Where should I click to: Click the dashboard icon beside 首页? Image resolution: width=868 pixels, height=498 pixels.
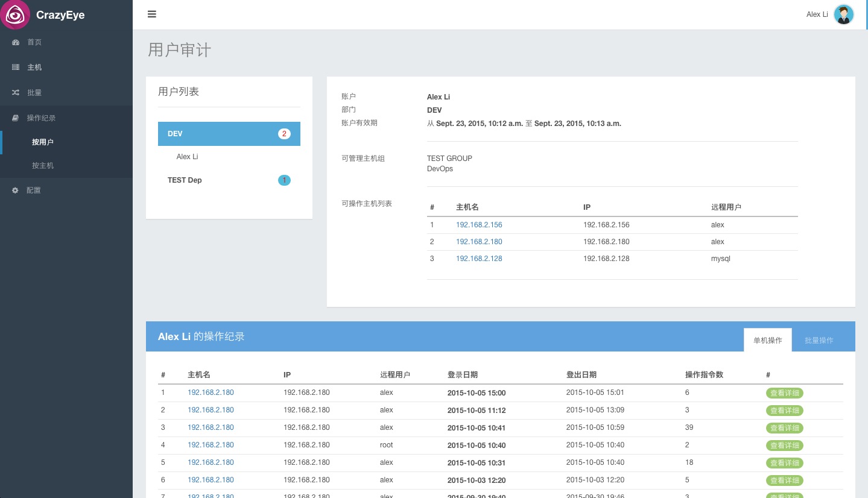[16, 42]
